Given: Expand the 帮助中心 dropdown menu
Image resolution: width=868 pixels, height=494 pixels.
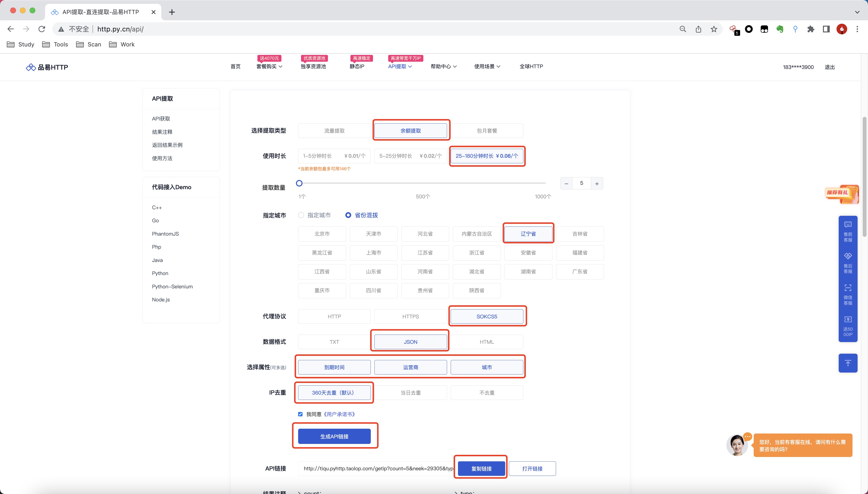Looking at the screenshot, I should point(443,67).
